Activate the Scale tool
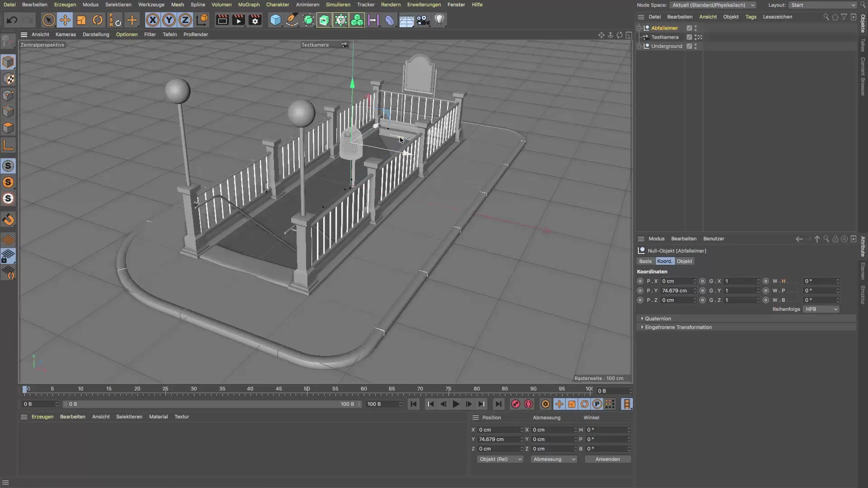The height and width of the screenshot is (488, 868). (x=81, y=20)
